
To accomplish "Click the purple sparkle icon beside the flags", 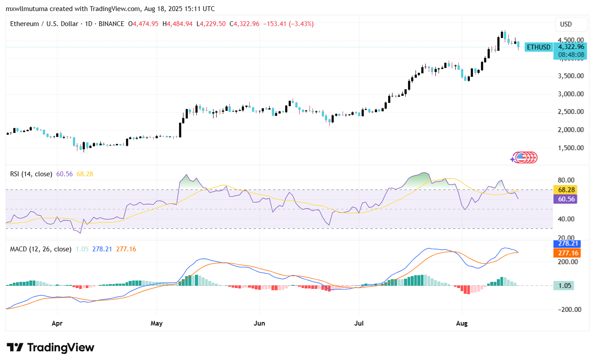I will tap(513, 159).
